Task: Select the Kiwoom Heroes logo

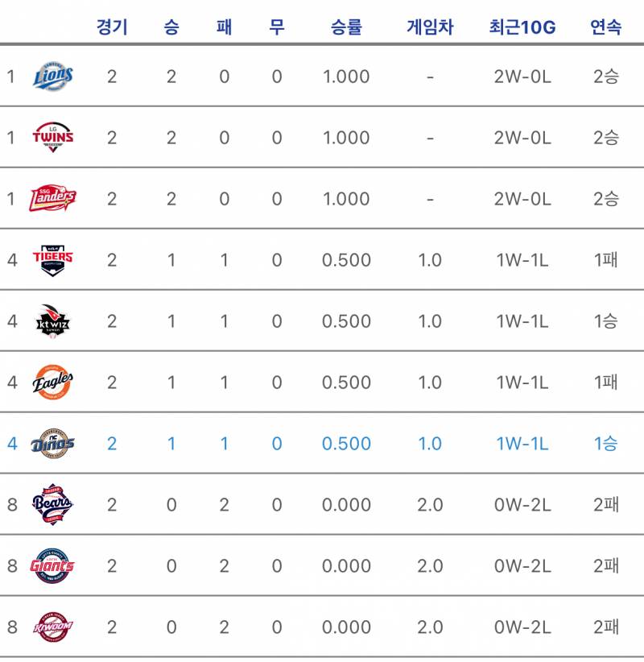Action: point(53,627)
